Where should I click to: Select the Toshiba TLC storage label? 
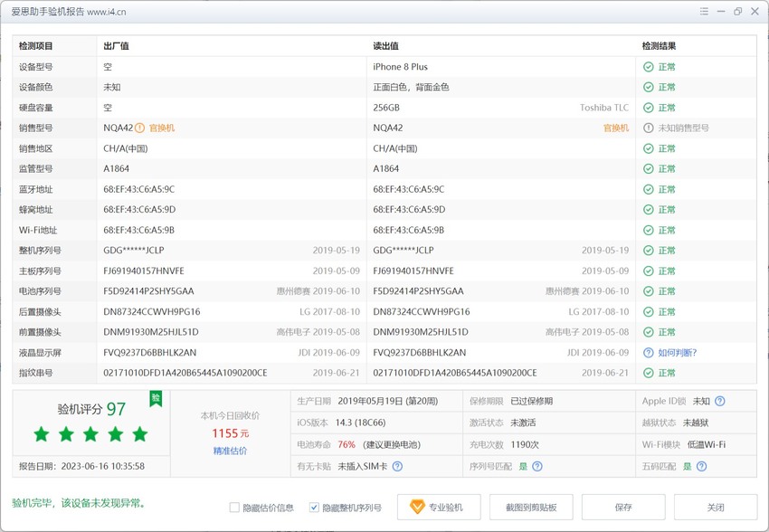click(x=604, y=108)
